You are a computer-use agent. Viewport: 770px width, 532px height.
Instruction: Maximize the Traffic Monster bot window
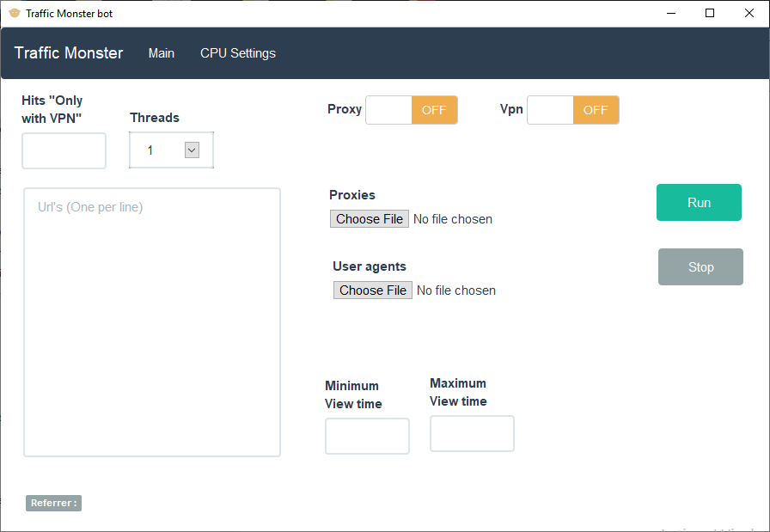[710, 13]
